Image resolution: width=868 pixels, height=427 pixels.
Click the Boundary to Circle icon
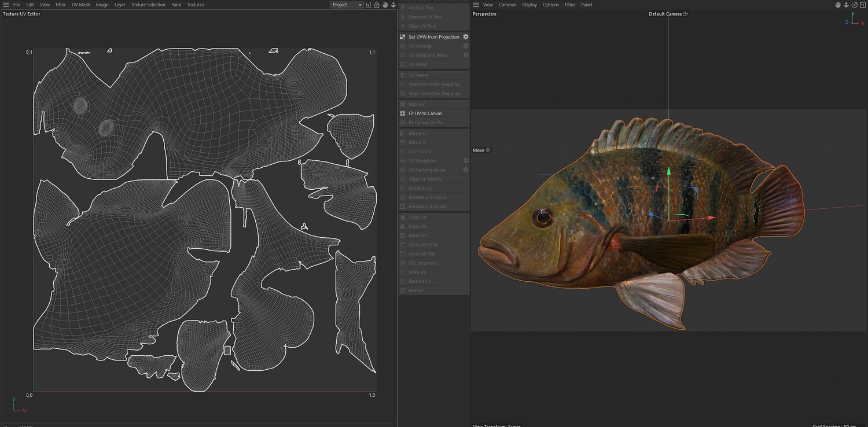coord(403,197)
